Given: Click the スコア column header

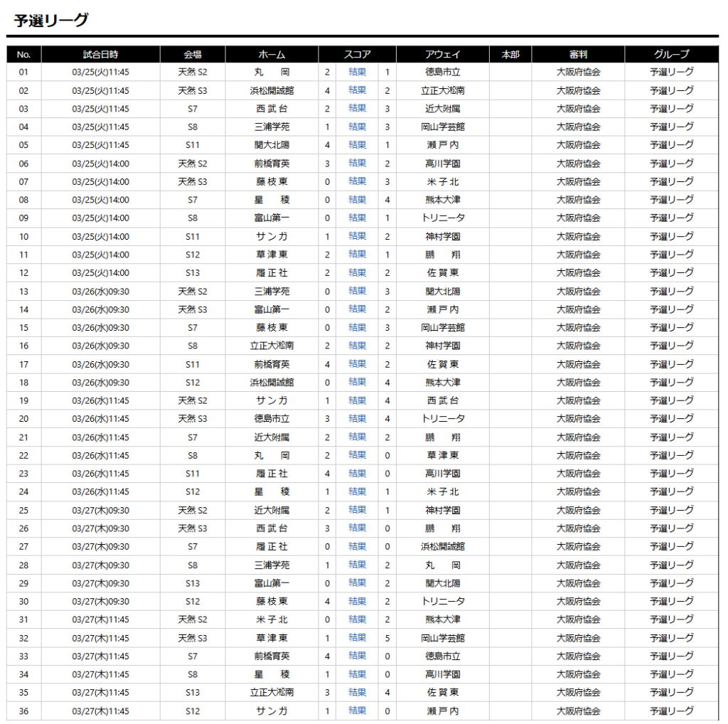Looking at the screenshot, I should (x=357, y=54).
